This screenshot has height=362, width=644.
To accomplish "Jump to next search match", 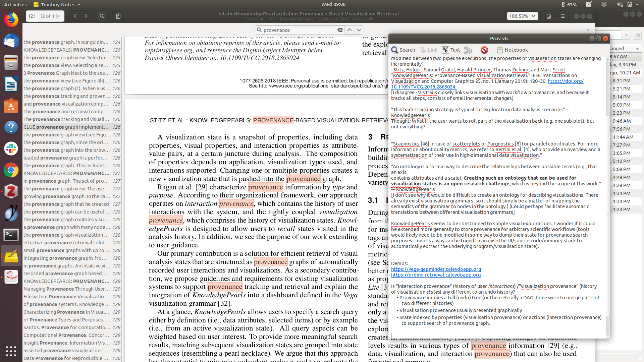I will 359,30.
